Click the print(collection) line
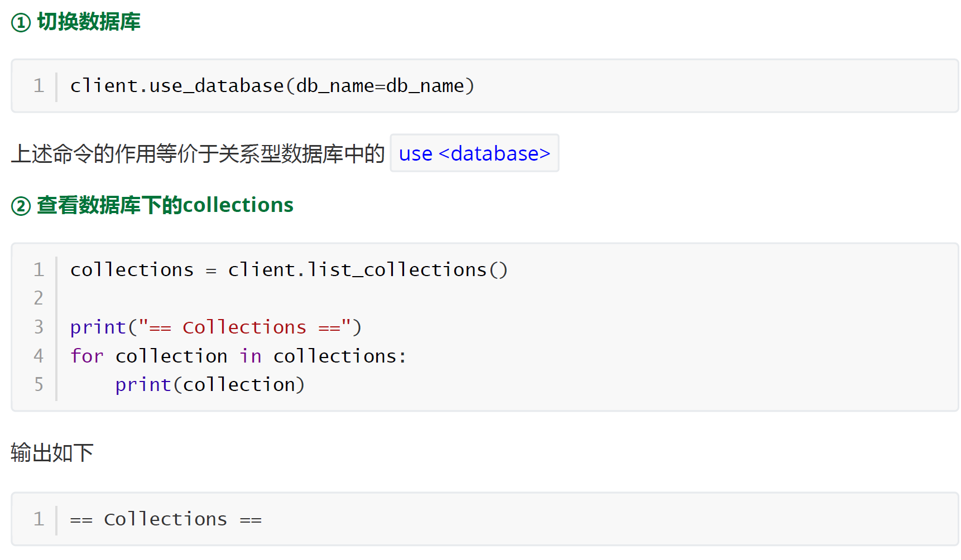Viewport: 961px width, 560px height. (210, 385)
